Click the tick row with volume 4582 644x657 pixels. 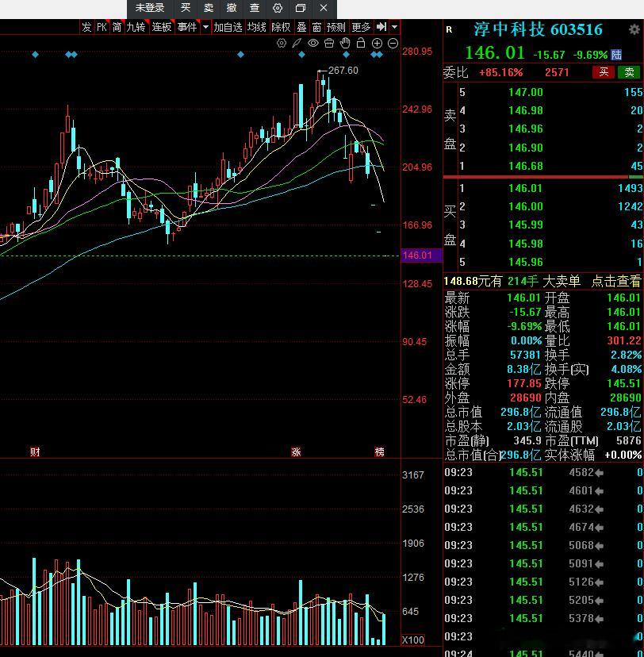543,473
